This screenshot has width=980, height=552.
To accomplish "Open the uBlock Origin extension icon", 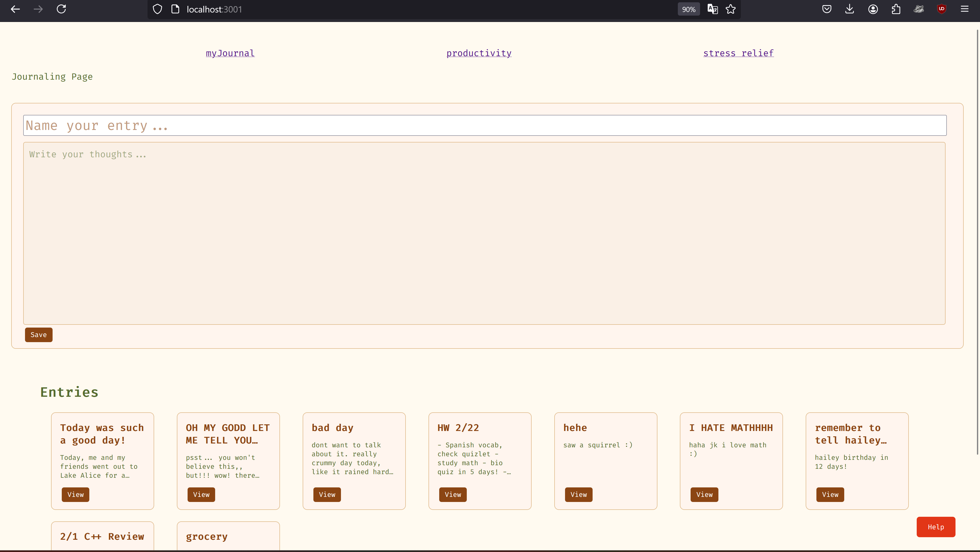I will coord(941,9).
